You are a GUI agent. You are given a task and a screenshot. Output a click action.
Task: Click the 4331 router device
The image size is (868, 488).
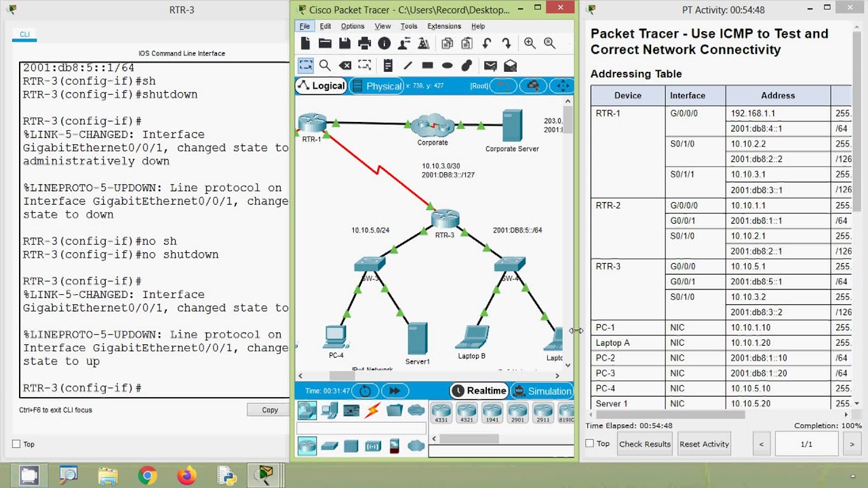point(441,411)
